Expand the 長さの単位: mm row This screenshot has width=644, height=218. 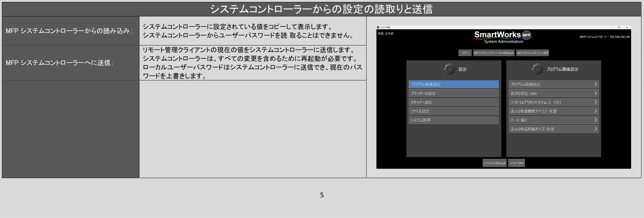pyautogui.click(x=554, y=93)
